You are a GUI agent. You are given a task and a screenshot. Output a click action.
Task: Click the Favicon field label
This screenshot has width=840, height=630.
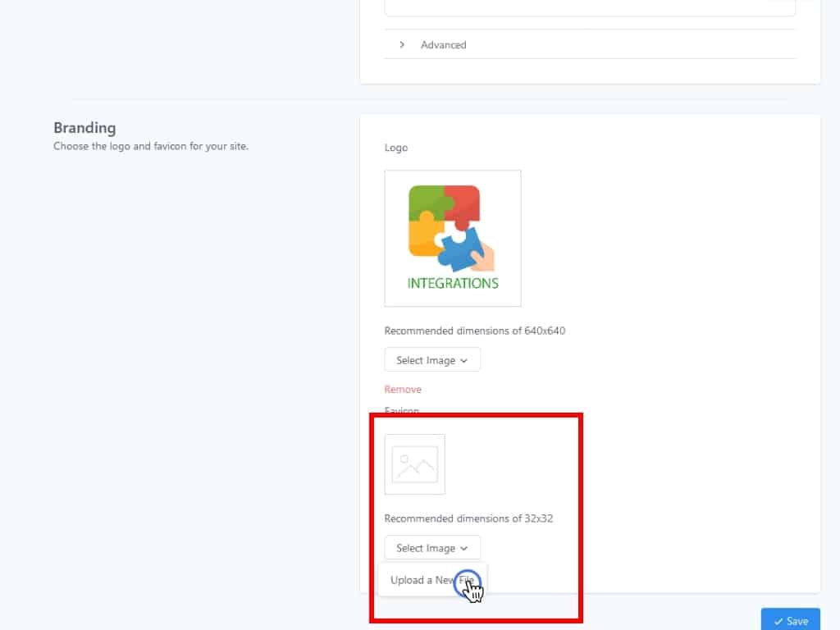click(x=402, y=410)
